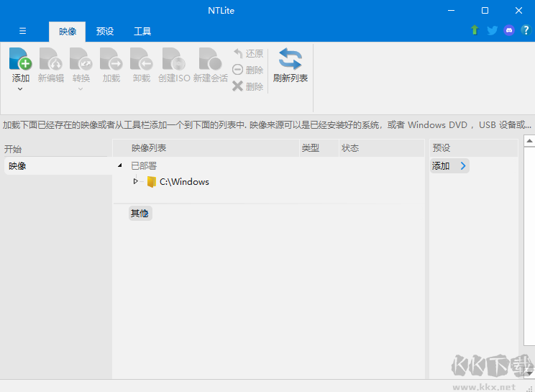Minimize the NTLite window

pos(451,11)
